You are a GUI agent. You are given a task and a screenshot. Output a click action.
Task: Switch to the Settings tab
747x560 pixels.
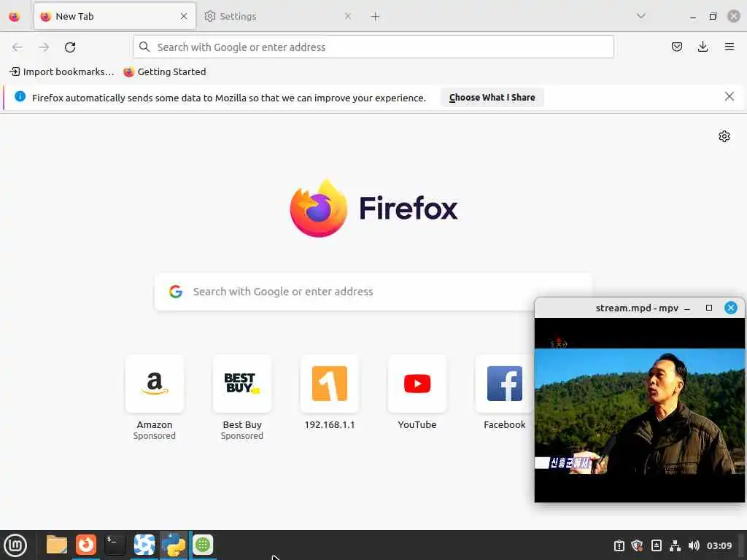click(x=279, y=16)
